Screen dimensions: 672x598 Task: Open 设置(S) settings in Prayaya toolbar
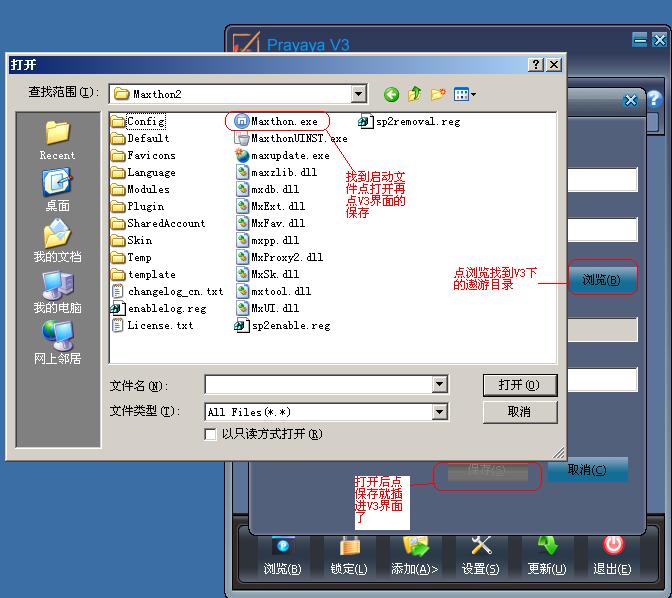pyautogui.click(x=480, y=556)
